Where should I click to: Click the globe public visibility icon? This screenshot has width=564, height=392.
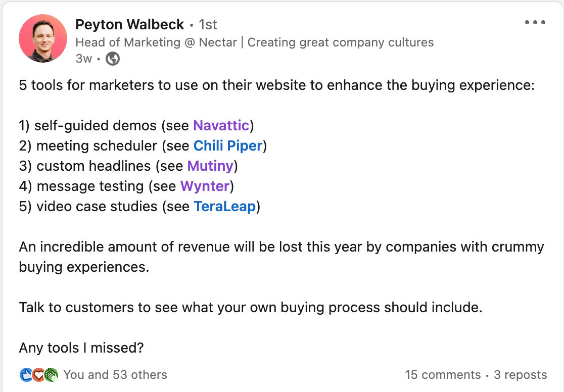coord(113,59)
